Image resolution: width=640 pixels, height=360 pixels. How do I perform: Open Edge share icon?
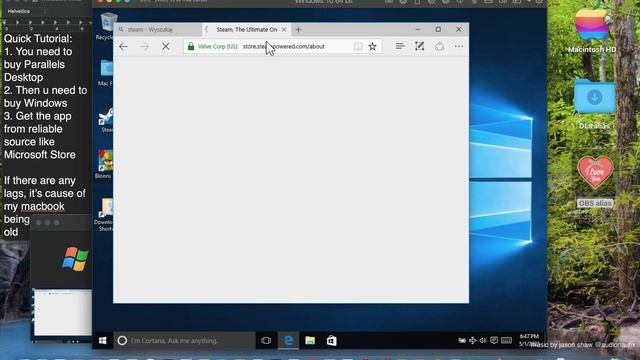click(439, 47)
